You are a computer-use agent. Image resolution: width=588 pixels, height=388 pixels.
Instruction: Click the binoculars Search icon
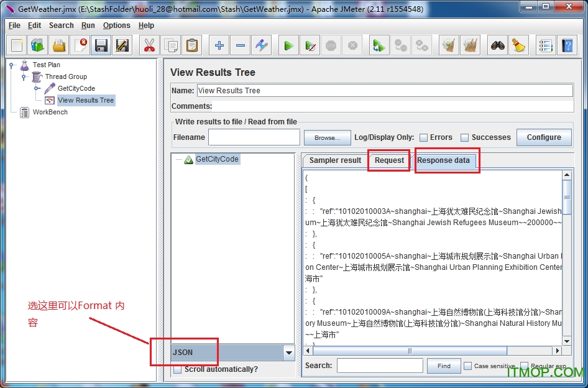(x=497, y=45)
